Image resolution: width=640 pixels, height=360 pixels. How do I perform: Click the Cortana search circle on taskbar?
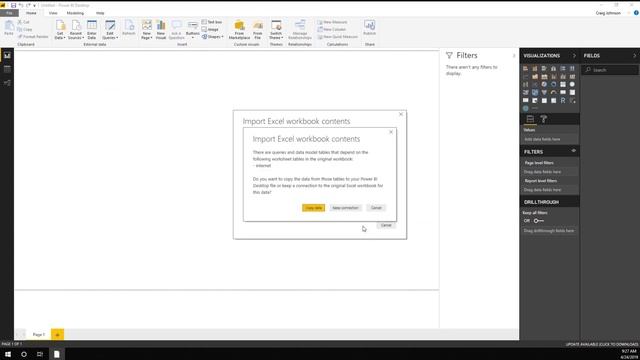(x=24, y=354)
